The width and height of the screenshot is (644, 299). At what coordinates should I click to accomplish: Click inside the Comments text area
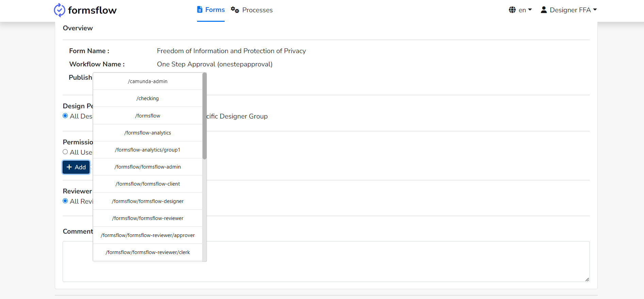click(x=326, y=262)
